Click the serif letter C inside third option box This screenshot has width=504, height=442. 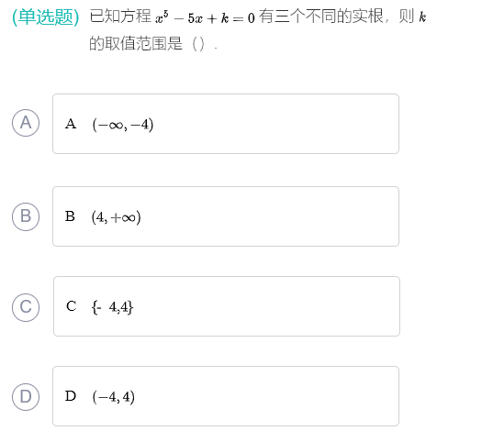(x=71, y=306)
